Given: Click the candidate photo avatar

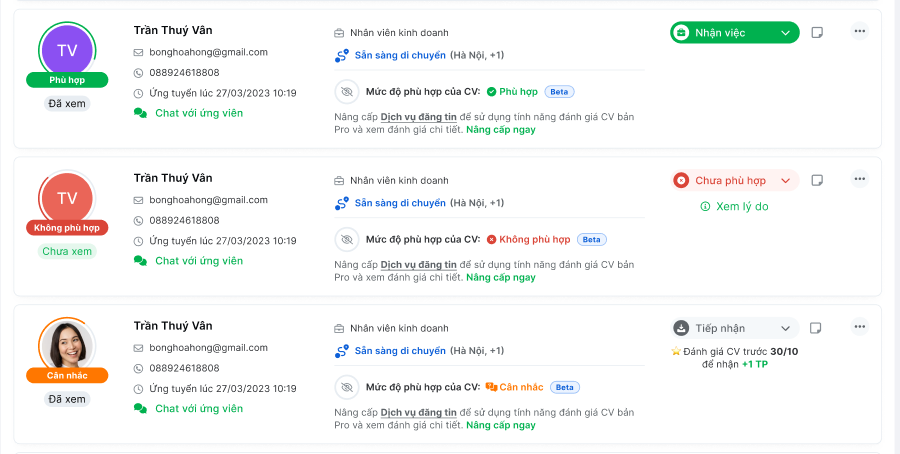Looking at the screenshot, I should [x=67, y=345].
